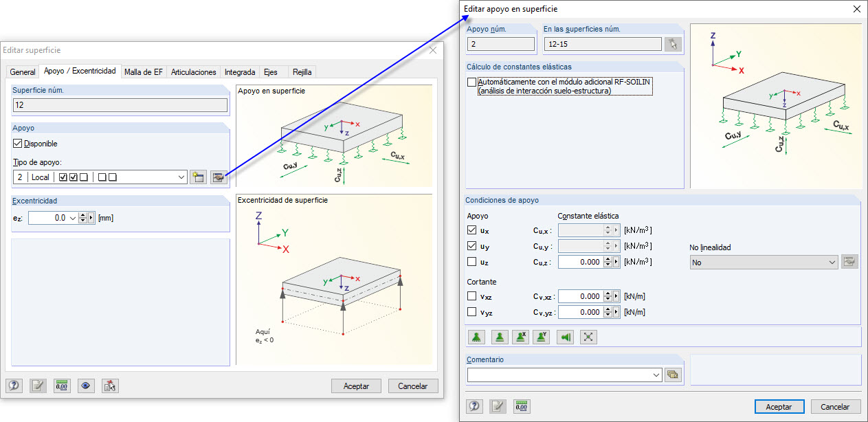Click arrow menu next to Cv,xz field

(616, 296)
